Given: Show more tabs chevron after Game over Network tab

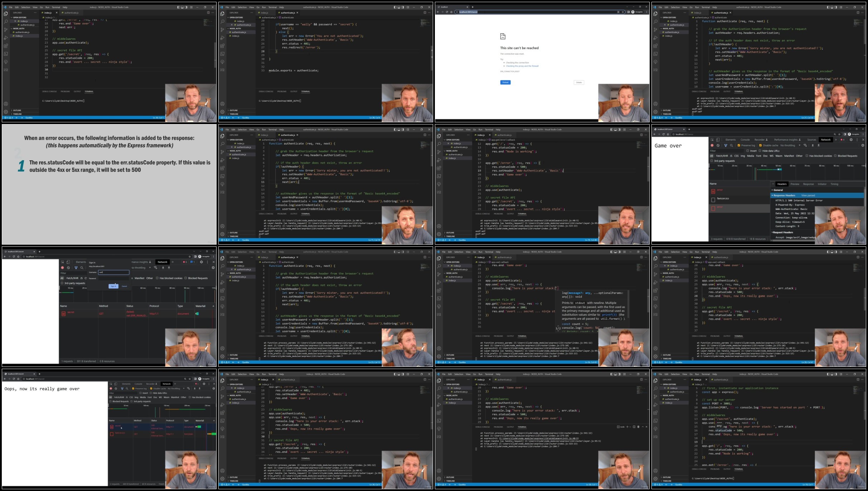Looking at the screenshot, I should coord(836,140).
